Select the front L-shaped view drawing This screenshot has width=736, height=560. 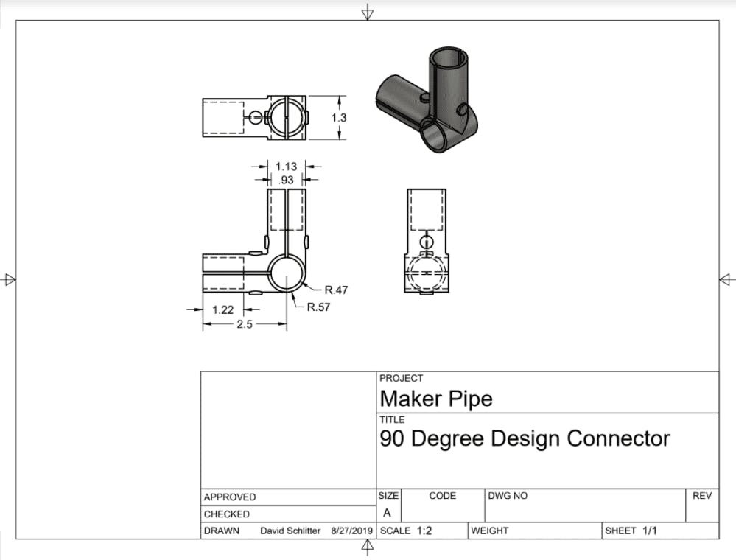[256, 241]
